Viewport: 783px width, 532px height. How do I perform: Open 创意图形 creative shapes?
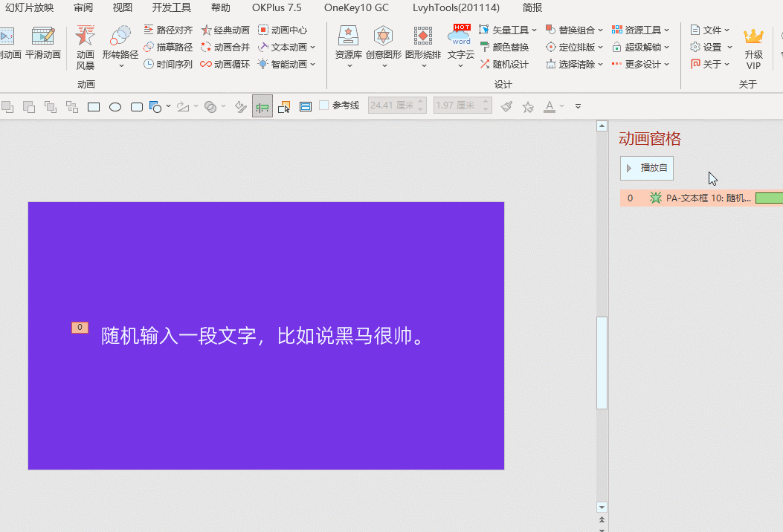click(x=384, y=47)
